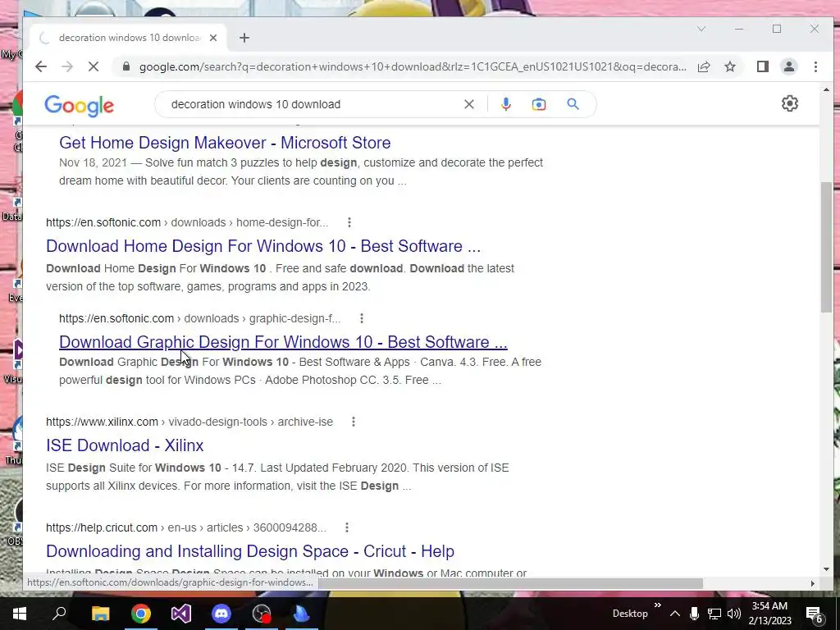
Task: Select the decoration windows 10 download tab
Action: (129, 38)
